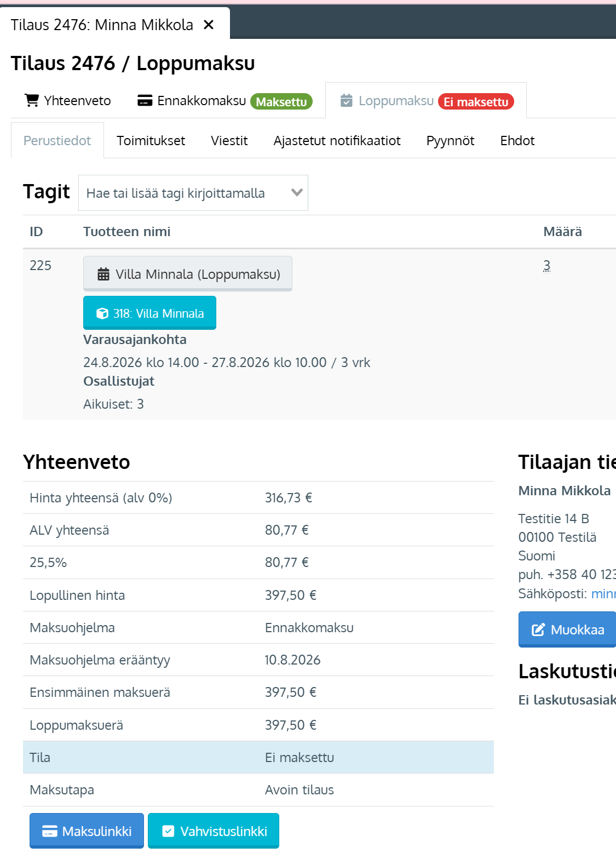The height and width of the screenshot is (853, 616).
Task: Click the shopping cart icon
Action: click(32, 100)
